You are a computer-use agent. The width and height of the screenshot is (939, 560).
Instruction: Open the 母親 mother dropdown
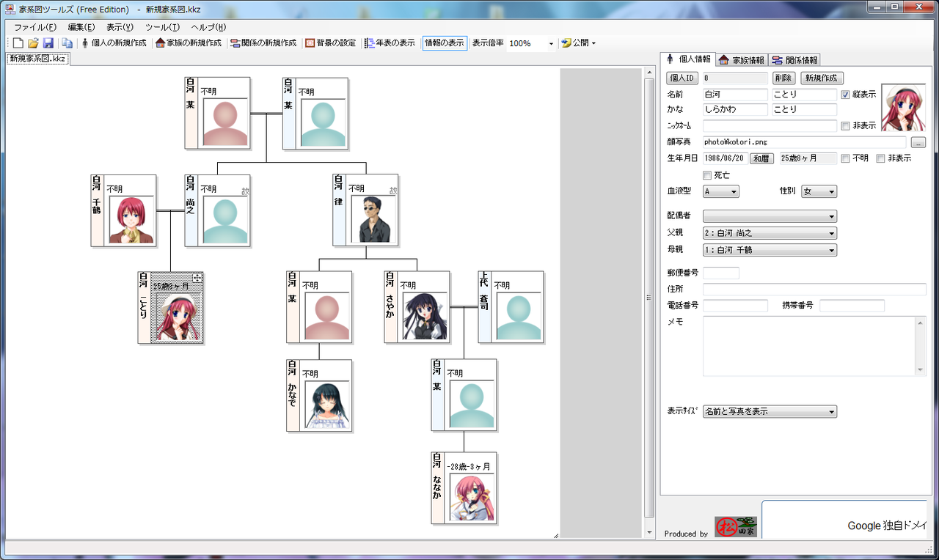[x=770, y=250]
